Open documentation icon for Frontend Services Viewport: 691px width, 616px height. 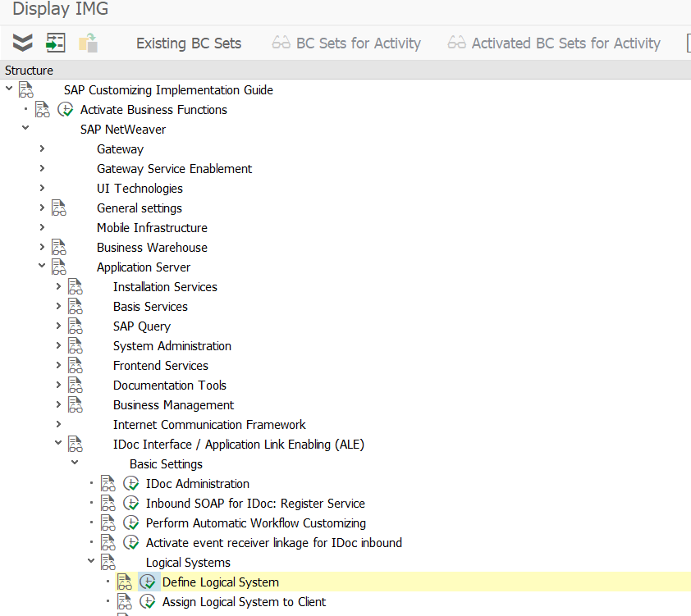[x=75, y=366]
